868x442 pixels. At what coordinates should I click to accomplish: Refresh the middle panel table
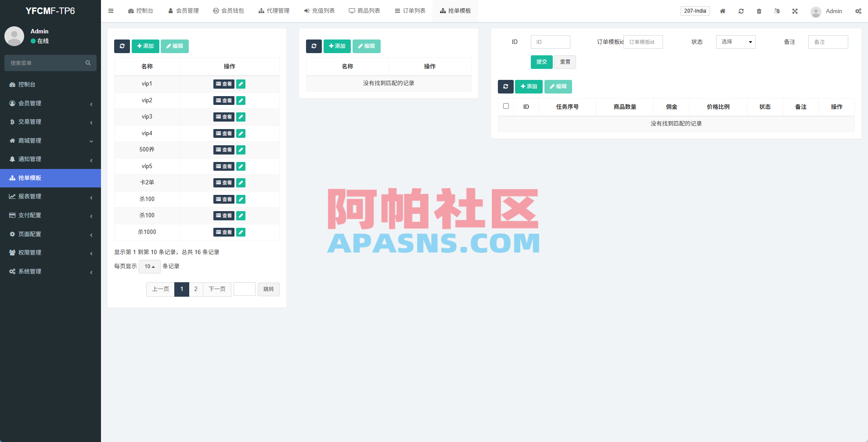point(314,46)
